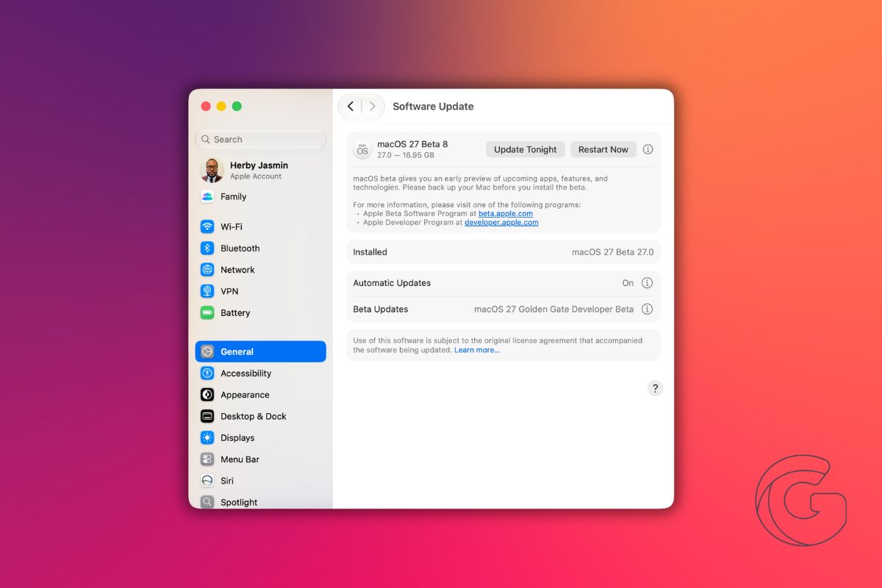
Task: Click the Spotlight magnifier icon
Action: point(207,502)
